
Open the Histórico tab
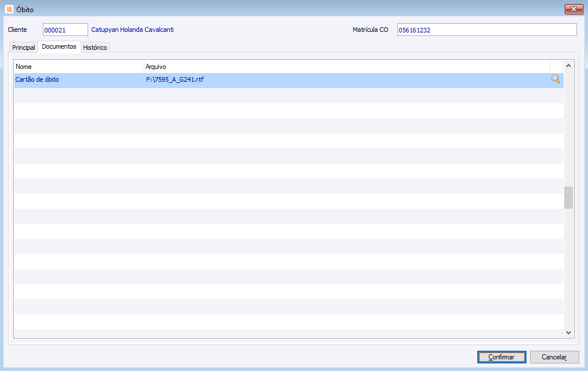tap(95, 48)
